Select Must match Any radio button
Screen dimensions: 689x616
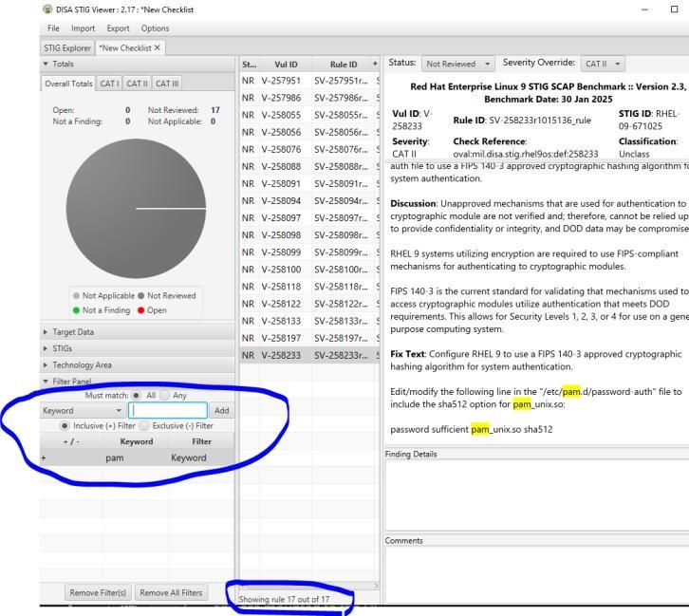165,396
